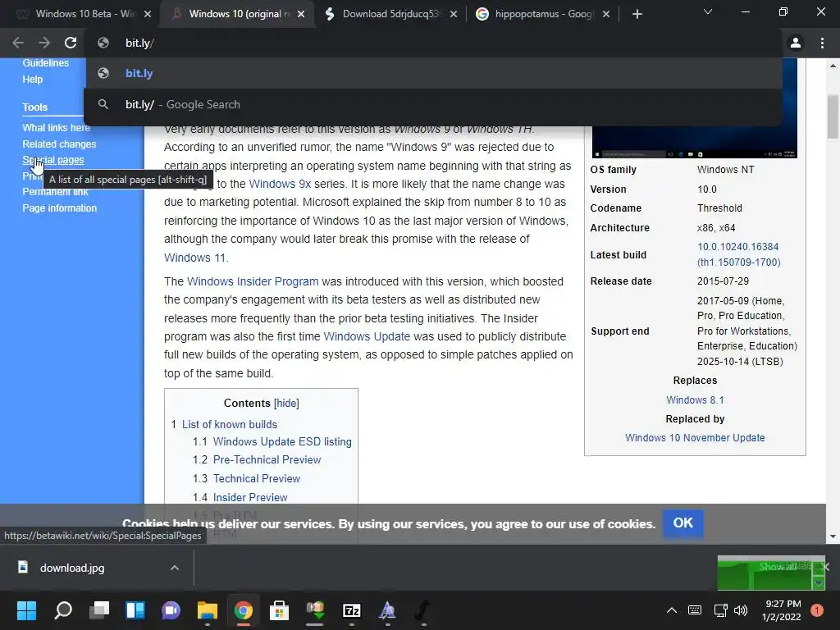Follow the Windows 11 link
Viewport: 840px width, 630px height.
tap(195, 258)
